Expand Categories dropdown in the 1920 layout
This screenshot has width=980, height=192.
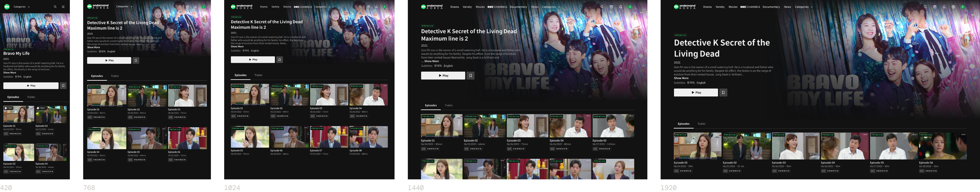tap(803, 7)
